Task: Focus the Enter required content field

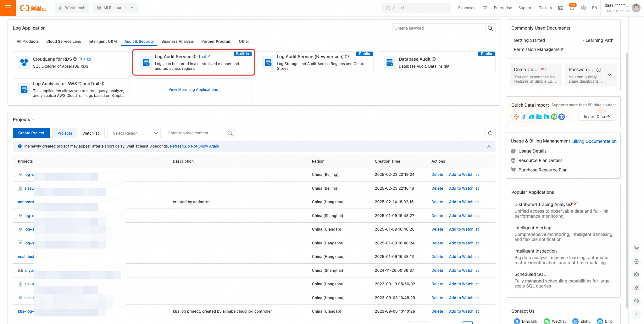Action: click(195, 133)
